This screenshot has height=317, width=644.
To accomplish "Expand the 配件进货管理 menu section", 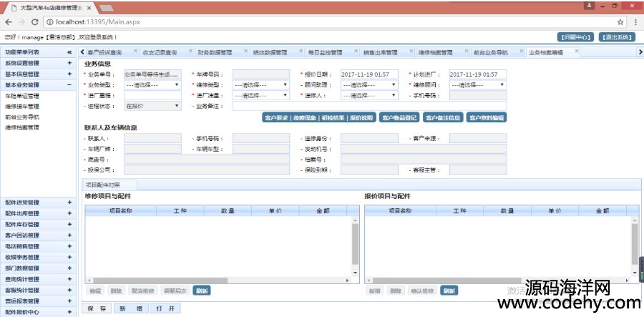I will [69, 203].
